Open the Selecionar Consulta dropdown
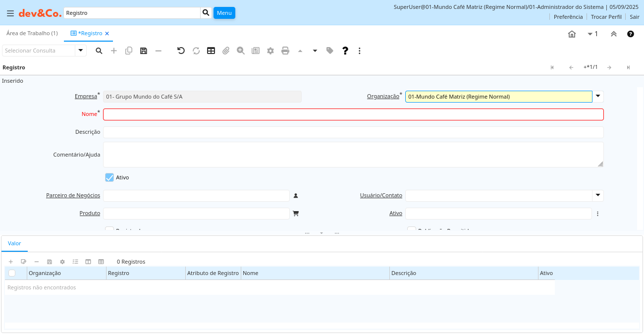 click(81, 51)
